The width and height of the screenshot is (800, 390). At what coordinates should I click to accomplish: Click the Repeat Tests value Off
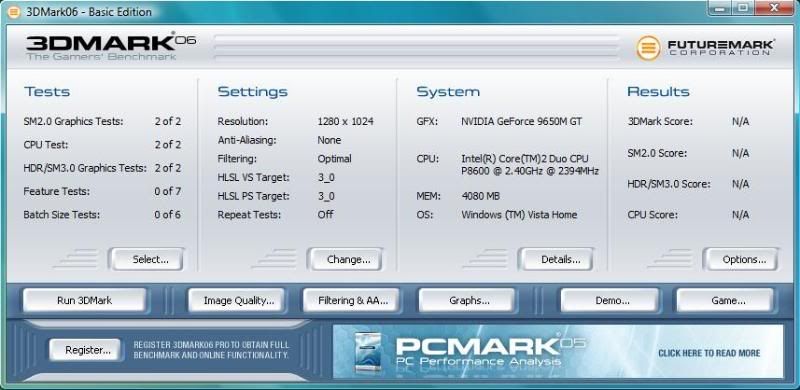326,215
